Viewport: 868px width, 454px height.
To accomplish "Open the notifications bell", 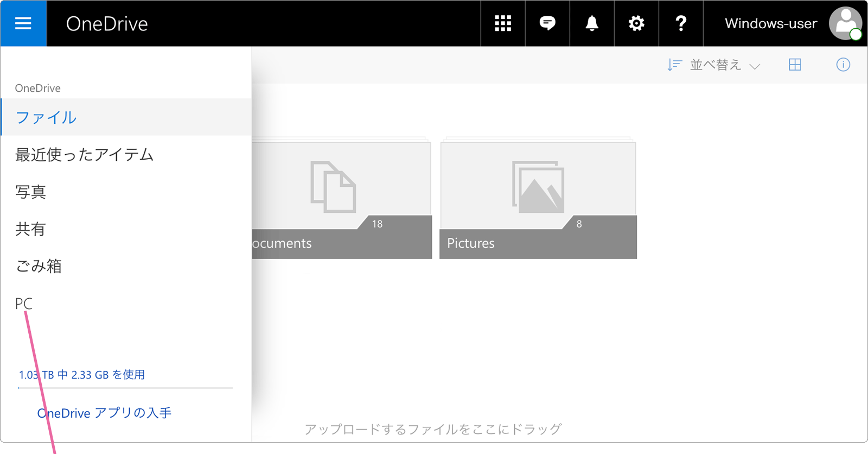I will click(592, 23).
